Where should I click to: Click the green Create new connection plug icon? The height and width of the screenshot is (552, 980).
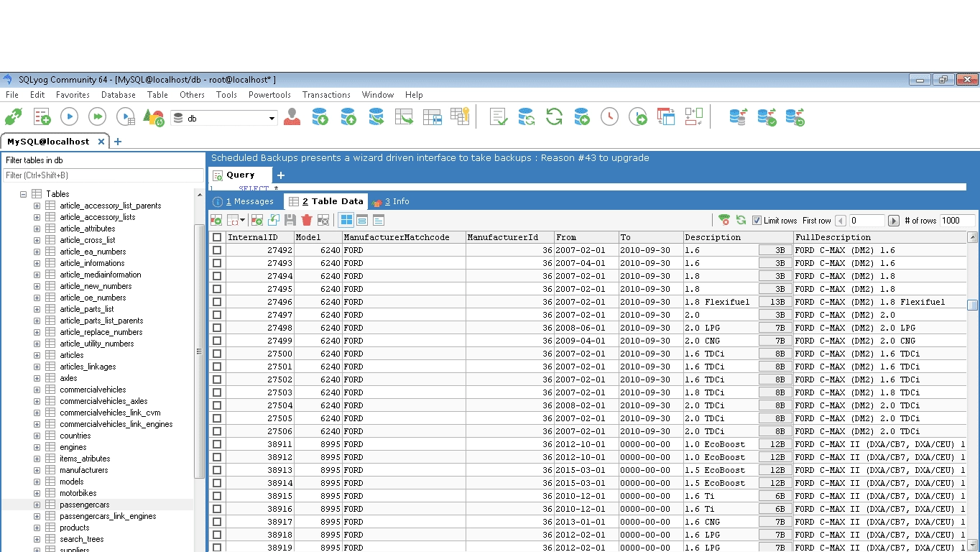pos(14,117)
